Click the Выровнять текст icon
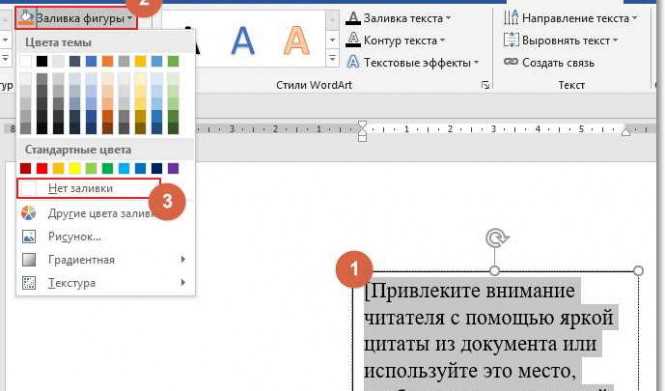The image size is (665, 391). click(511, 40)
